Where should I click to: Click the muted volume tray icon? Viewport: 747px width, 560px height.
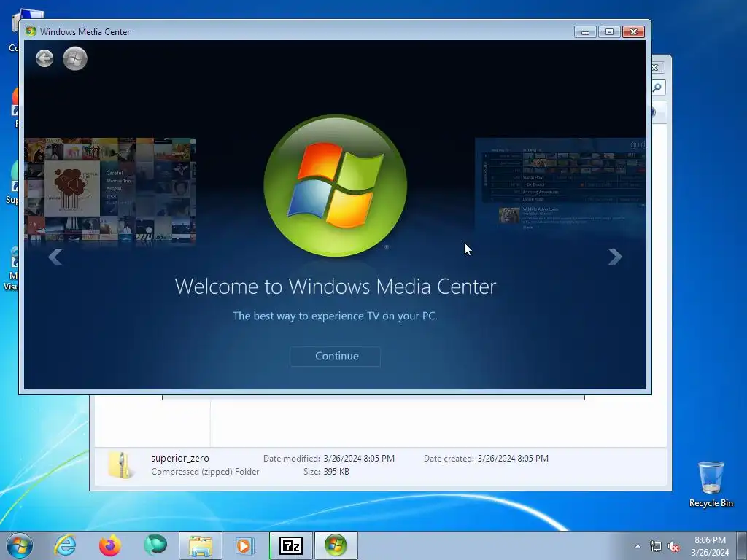673,546
